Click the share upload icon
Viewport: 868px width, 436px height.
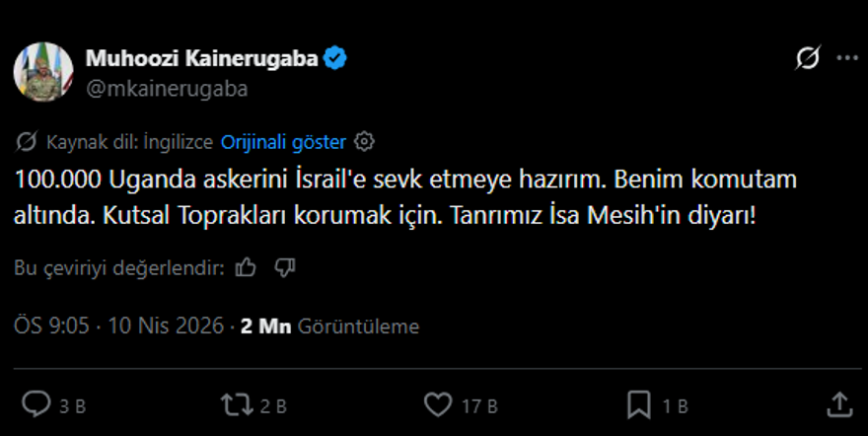coord(838,403)
